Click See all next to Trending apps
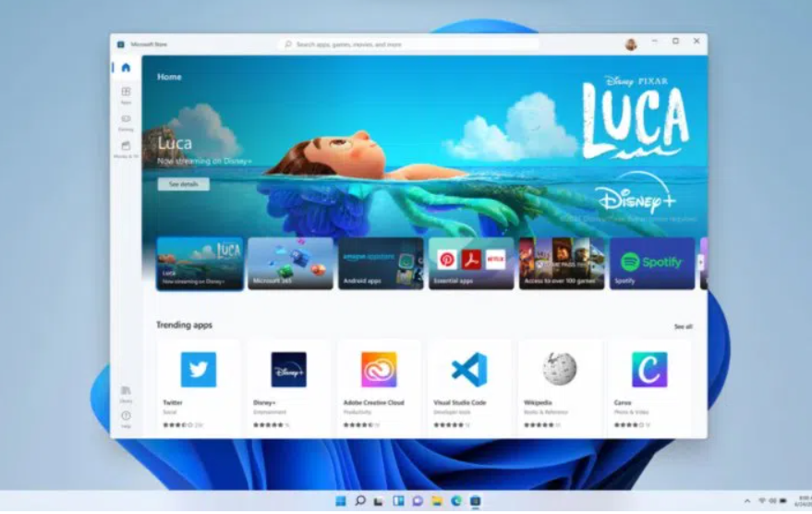Viewport: 812px width, 514px height. pyautogui.click(x=683, y=326)
